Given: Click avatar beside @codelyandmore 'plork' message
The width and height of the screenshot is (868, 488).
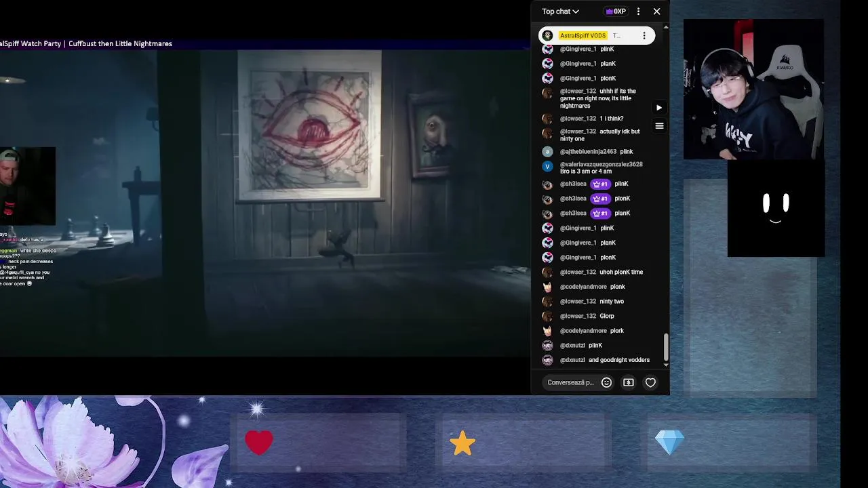Looking at the screenshot, I should coord(547,331).
